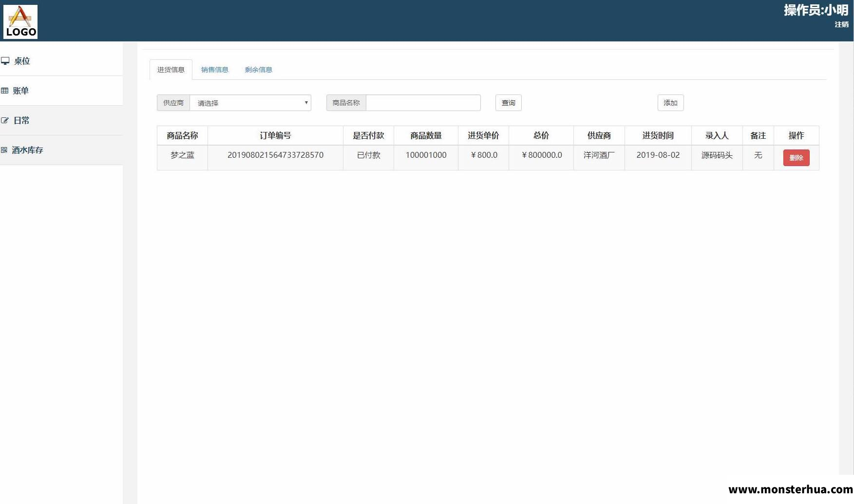Viewport: 854px width, 504px height.
Task: Click the 供应商 filter label
Action: point(173,103)
